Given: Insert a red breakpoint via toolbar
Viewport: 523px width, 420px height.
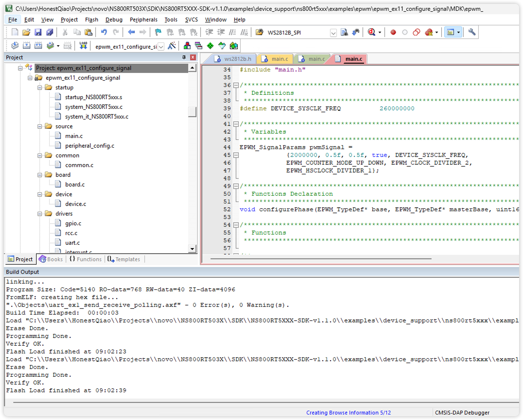Looking at the screenshot, I should pos(393,32).
